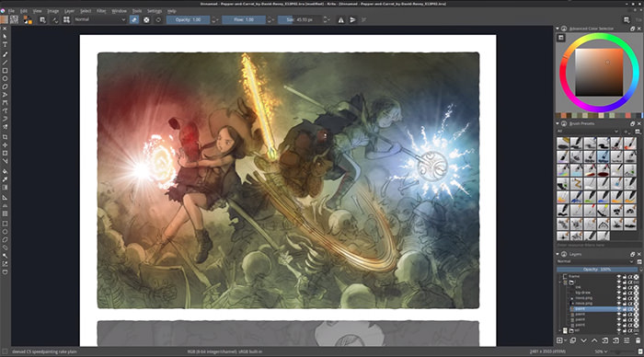Image resolution: width=644 pixels, height=357 pixels.
Task: Open the add layer type dropdown arrow
Action: tap(565, 340)
